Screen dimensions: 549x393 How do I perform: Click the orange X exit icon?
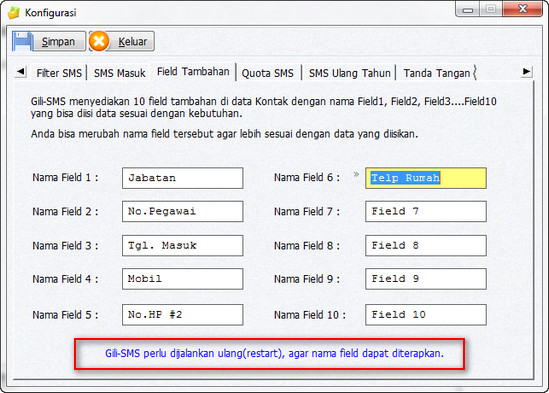click(99, 41)
